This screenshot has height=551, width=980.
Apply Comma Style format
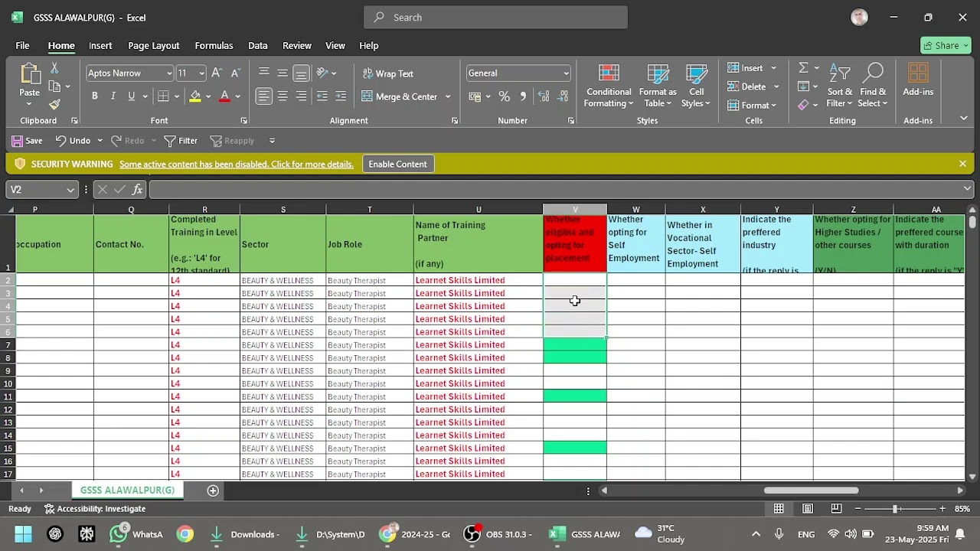[x=523, y=96]
